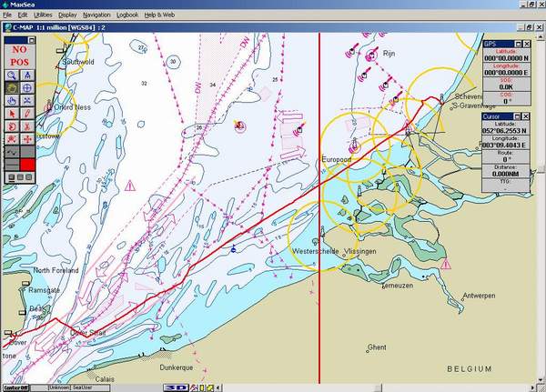Collapse the tool palette
The width and height of the screenshot is (546, 392).
(32, 41)
